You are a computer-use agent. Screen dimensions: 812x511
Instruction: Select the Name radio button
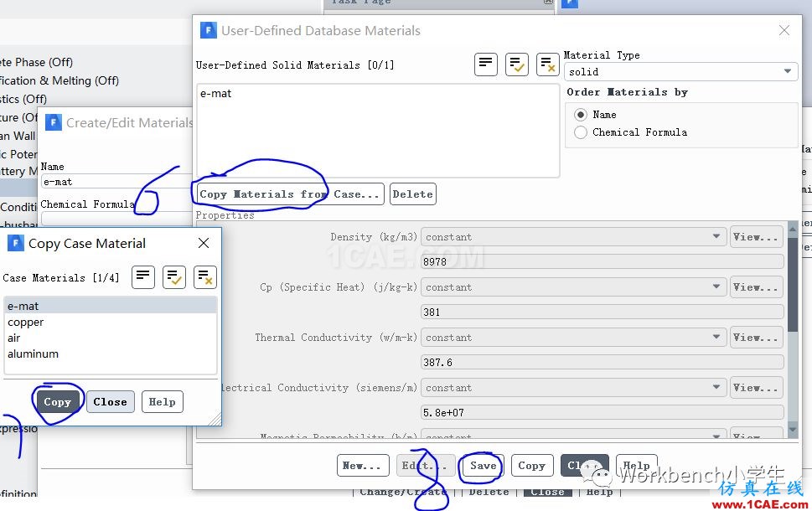tap(581, 115)
